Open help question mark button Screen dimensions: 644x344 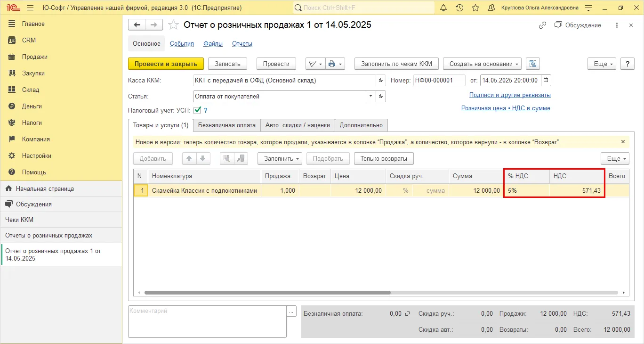[x=628, y=64]
